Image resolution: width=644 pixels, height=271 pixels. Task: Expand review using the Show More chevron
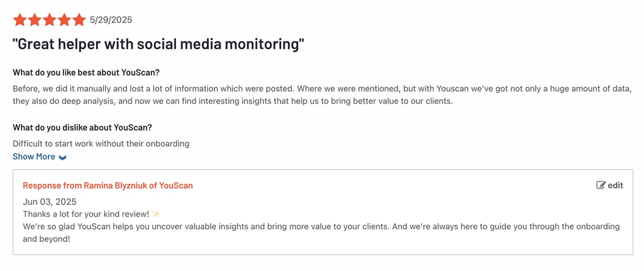pos(62,157)
